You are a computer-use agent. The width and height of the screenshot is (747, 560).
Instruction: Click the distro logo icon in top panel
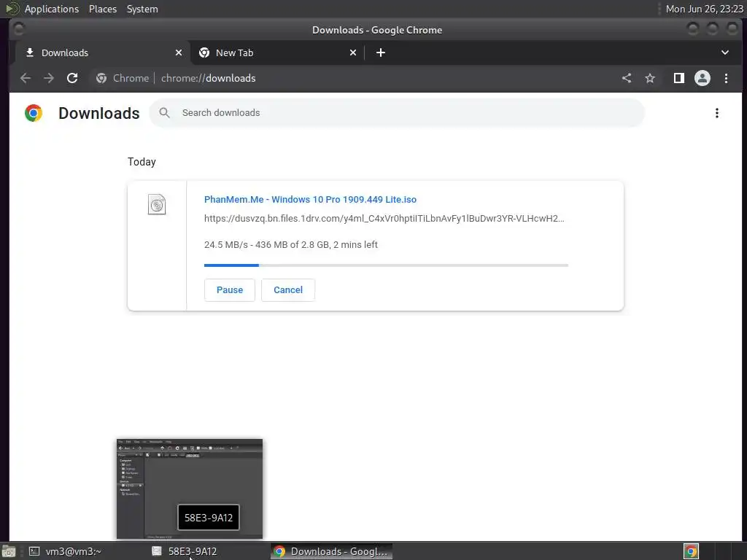click(x=12, y=9)
